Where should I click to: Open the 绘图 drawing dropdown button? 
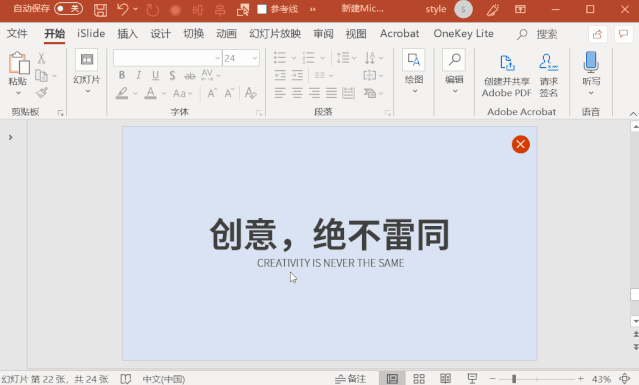pos(414,71)
